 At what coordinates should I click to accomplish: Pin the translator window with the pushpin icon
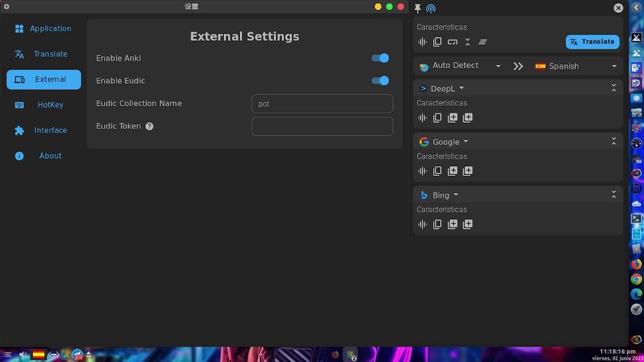(x=418, y=9)
